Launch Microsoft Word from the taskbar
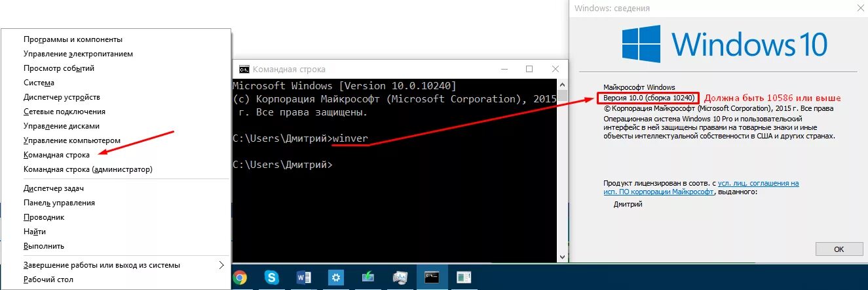Viewport: 868px width, 290px height. click(304, 278)
